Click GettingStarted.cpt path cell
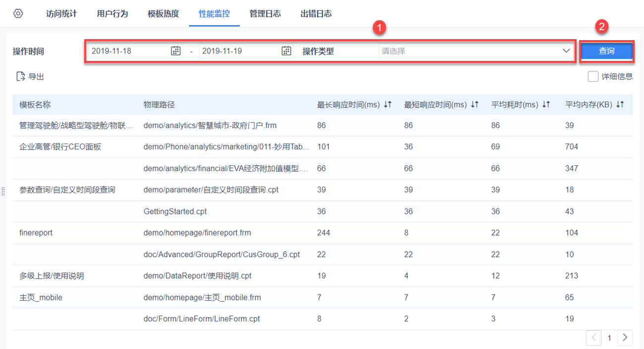644x349 pixels. [x=175, y=211]
